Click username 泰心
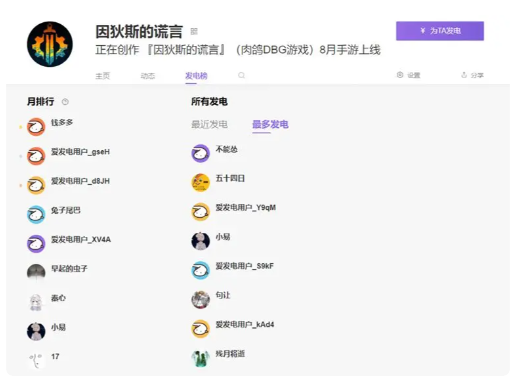Viewport: 510px width, 377px height. click(58, 298)
